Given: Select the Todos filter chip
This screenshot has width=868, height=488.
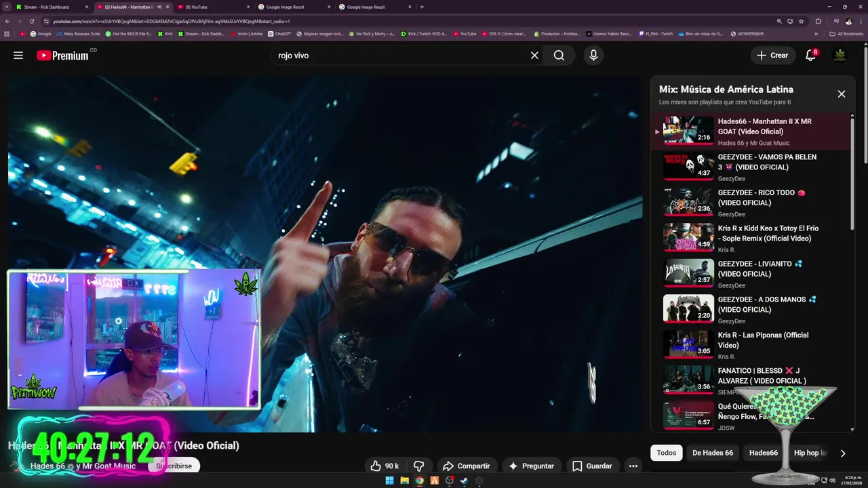Looking at the screenshot, I should (x=667, y=453).
